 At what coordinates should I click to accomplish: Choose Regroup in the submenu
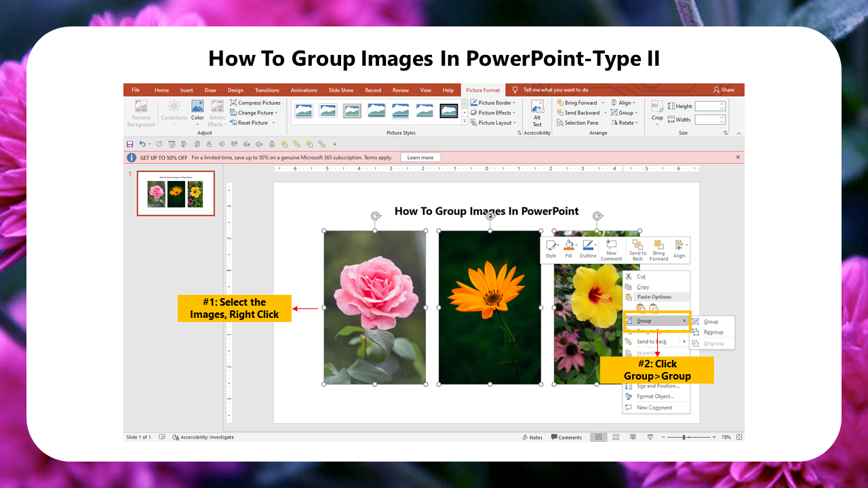(x=713, y=332)
